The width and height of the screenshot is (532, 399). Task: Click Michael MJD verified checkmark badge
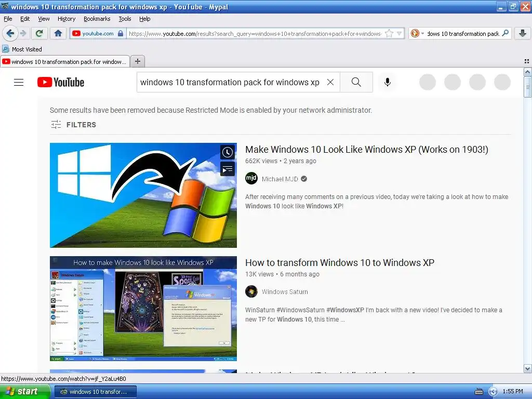pos(304,179)
